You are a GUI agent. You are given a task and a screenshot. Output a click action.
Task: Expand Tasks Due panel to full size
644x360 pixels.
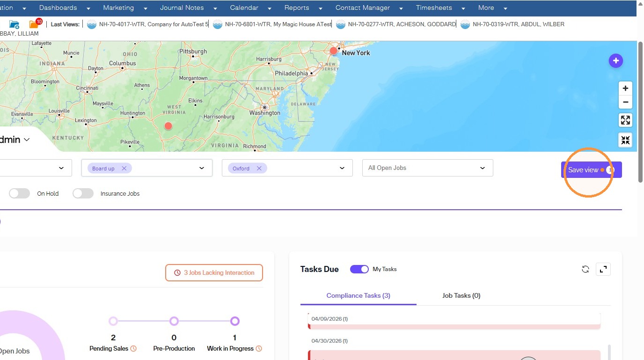point(603,269)
